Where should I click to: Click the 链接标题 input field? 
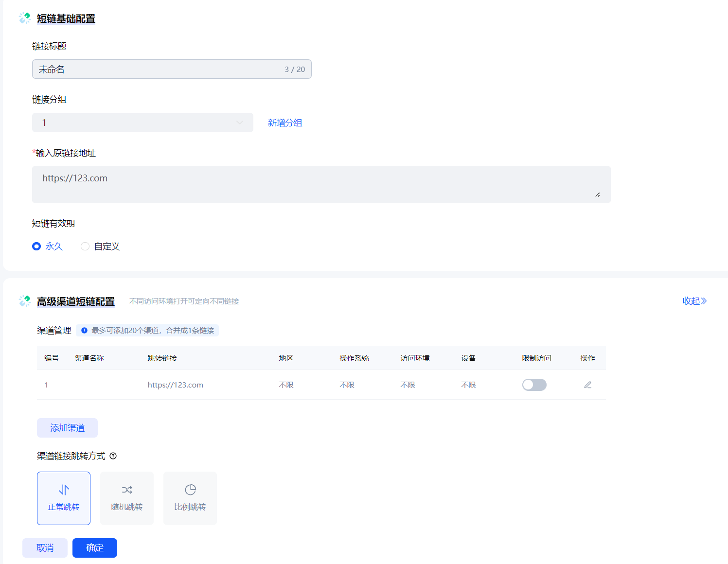click(x=160, y=69)
